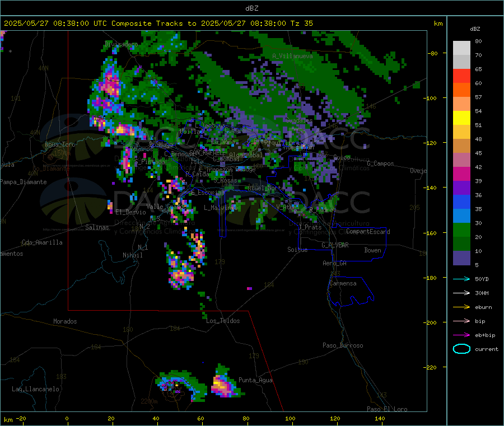Click the El_Desvio location label
504x426 pixels.
(x=131, y=212)
